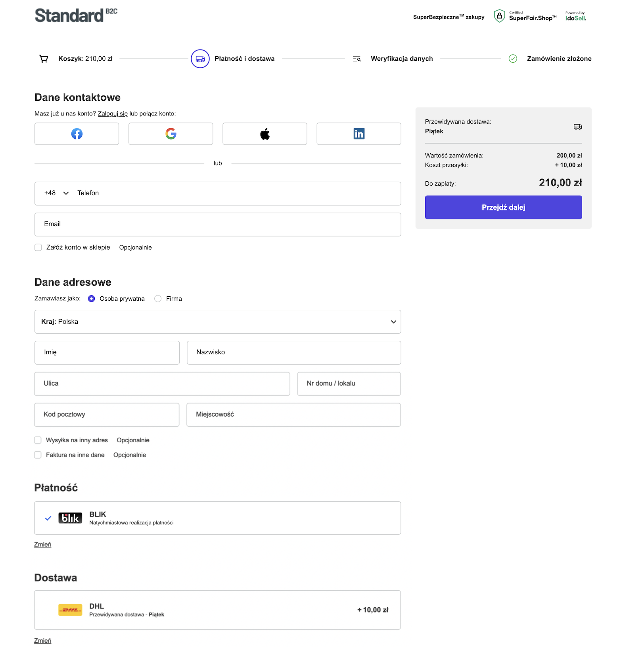The width and height of the screenshot is (625, 672).
Task: Sign in with the Facebook icon
Action: tap(77, 134)
